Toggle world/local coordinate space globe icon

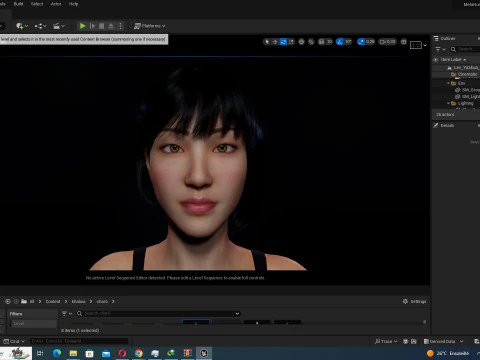point(301,42)
